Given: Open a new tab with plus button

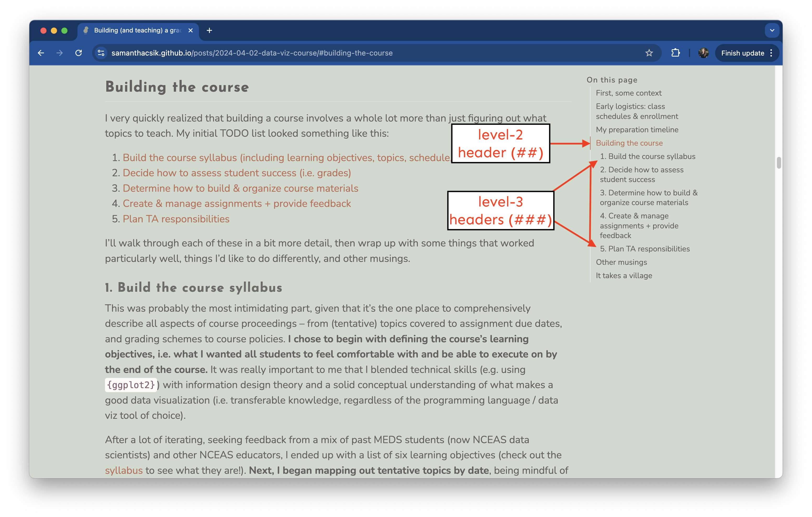Looking at the screenshot, I should pos(209,30).
